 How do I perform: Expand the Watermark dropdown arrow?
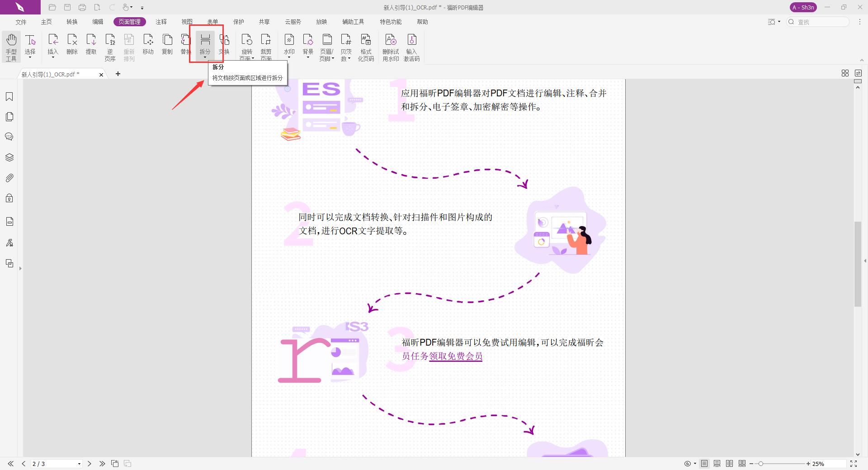(x=289, y=58)
